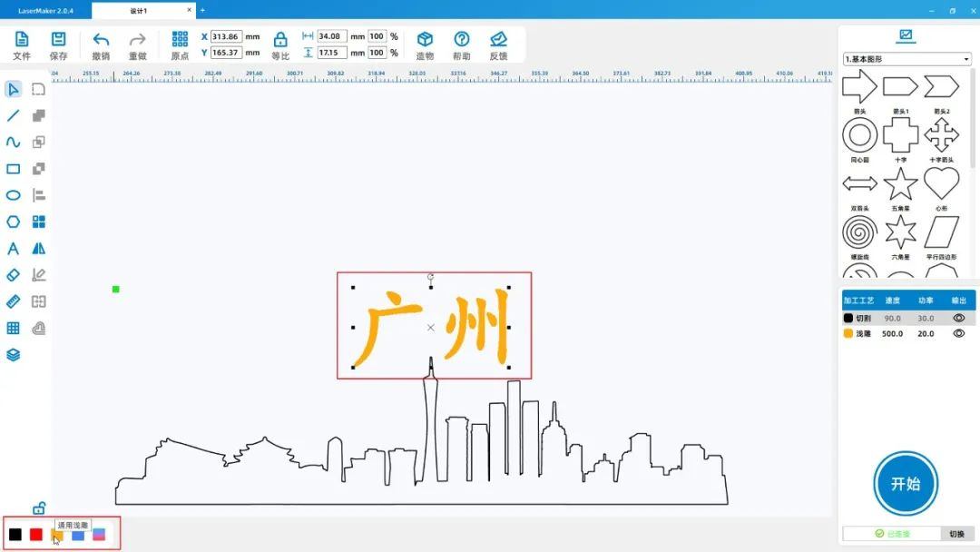Toggle output eye for 切割 layer
The height and width of the screenshot is (552, 980).
(958, 319)
